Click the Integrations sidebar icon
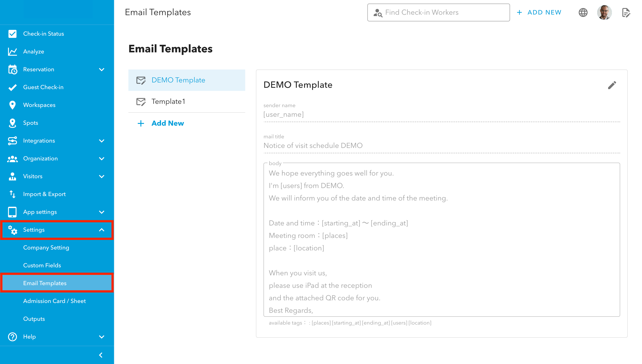This screenshot has width=642, height=364. tap(12, 141)
